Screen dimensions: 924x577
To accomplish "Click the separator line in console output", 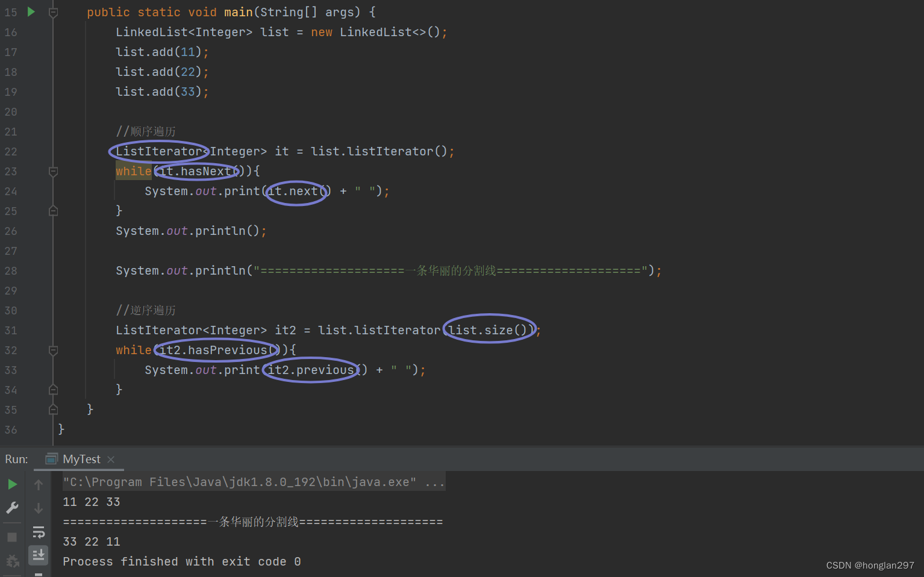I will tap(253, 522).
